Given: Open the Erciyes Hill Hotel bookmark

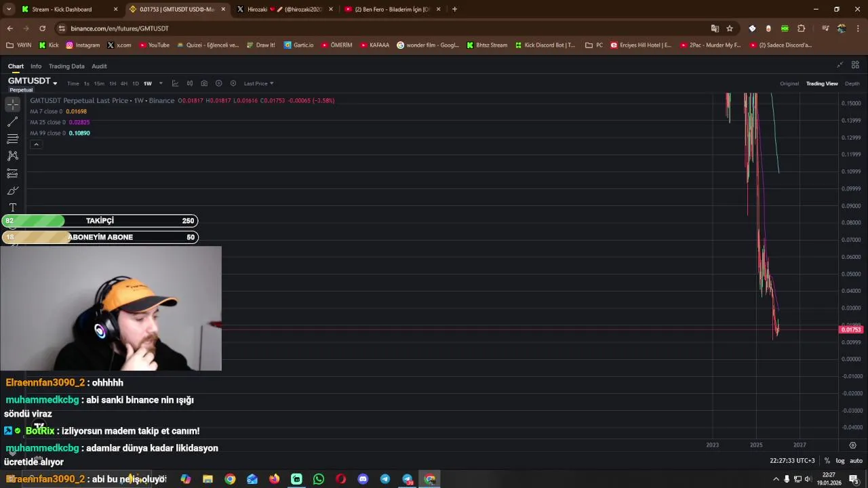Looking at the screenshot, I should click(641, 45).
